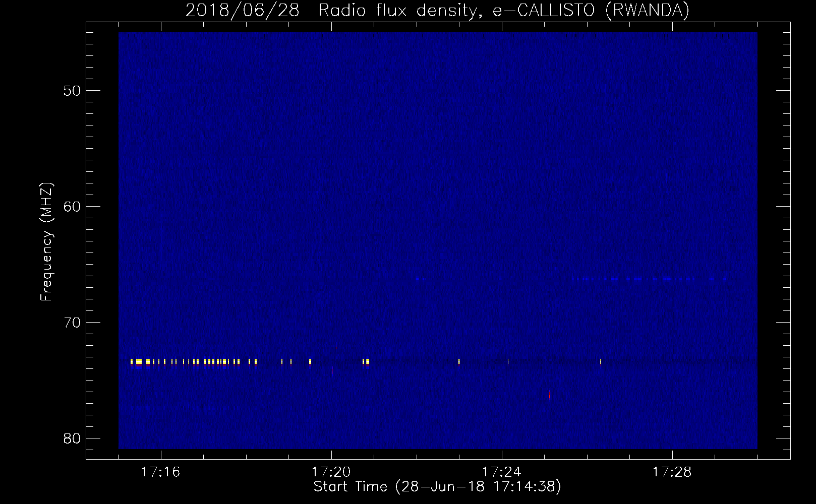816x504 pixels.
Task: Click the time tick label '17:28'
Action: point(672,472)
